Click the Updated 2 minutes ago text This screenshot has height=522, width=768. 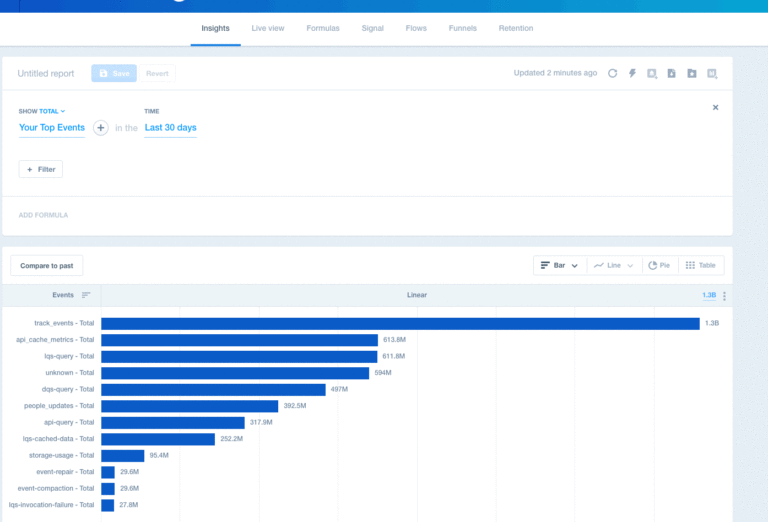coord(555,73)
